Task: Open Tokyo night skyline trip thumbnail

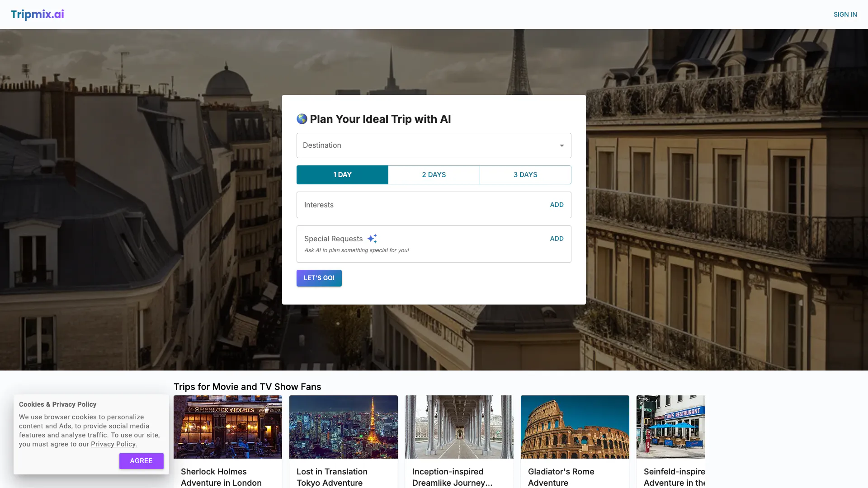Action: click(344, 427)
